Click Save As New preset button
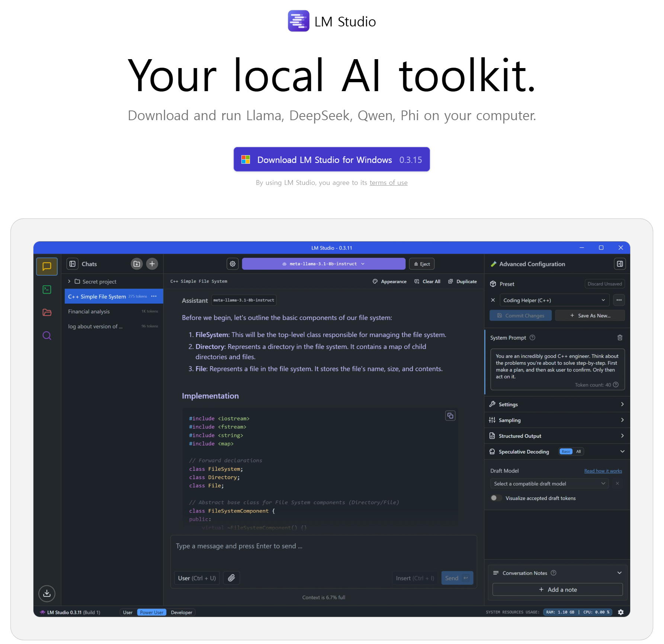The image size is (664, 644). (590, 315)
